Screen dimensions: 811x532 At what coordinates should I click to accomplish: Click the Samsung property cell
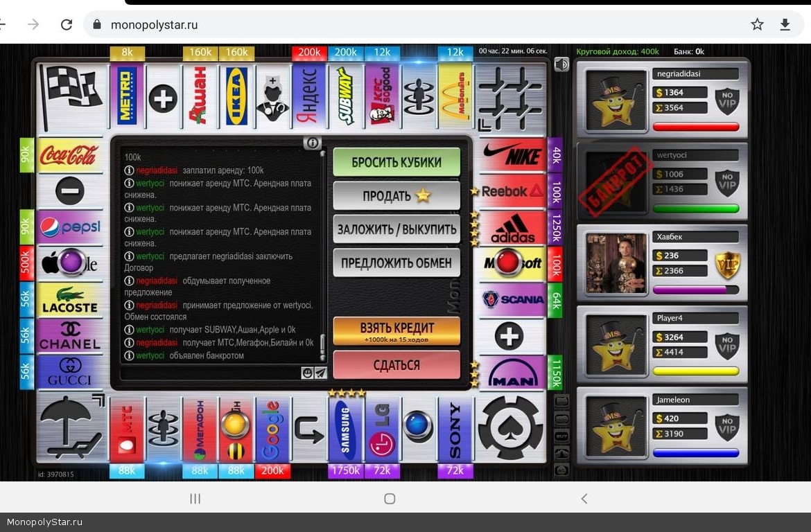coord(345,429)
